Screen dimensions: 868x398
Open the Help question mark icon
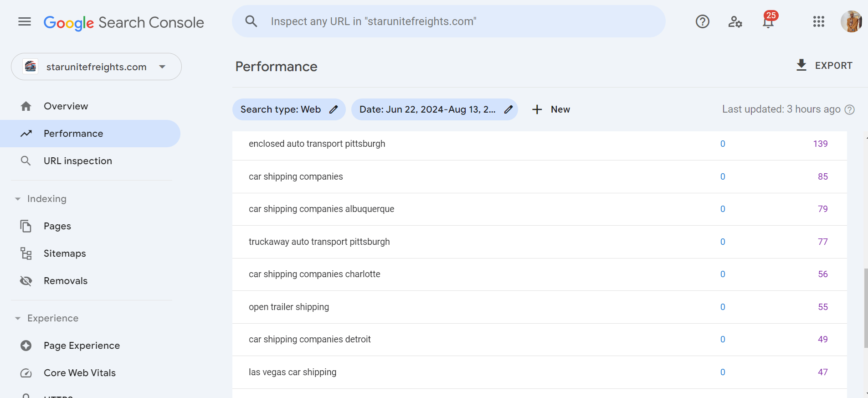click(x=702, y=21)
